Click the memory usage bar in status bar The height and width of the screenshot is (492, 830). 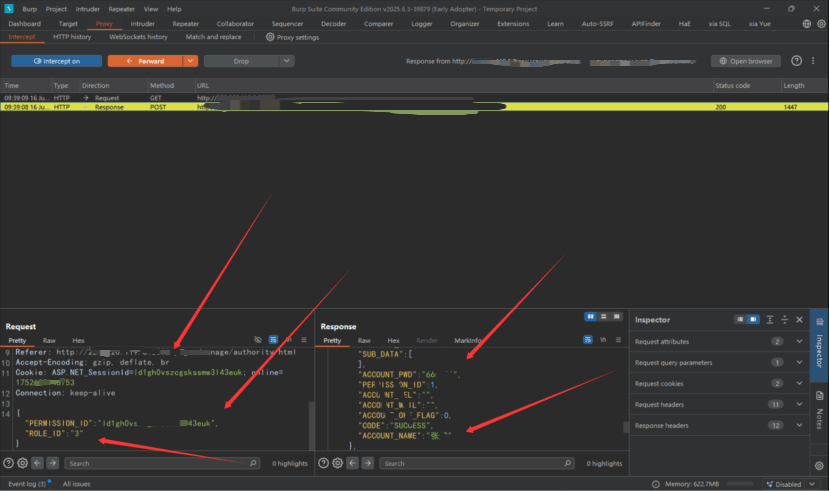pos(740,484)
